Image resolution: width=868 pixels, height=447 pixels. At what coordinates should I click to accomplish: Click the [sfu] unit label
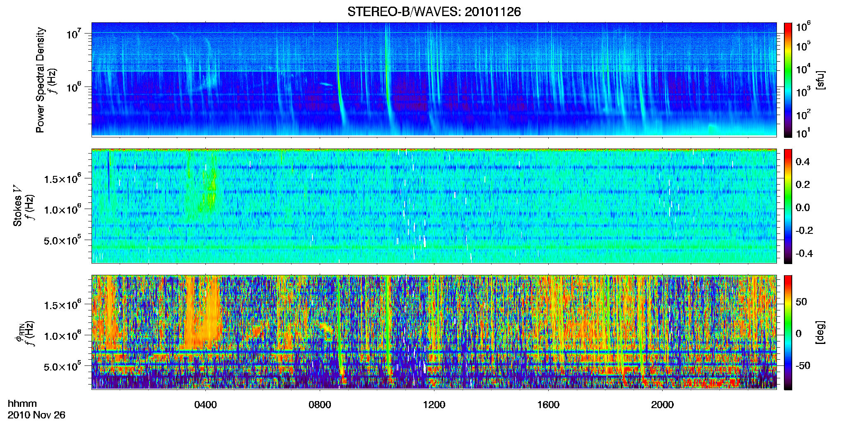820,80
